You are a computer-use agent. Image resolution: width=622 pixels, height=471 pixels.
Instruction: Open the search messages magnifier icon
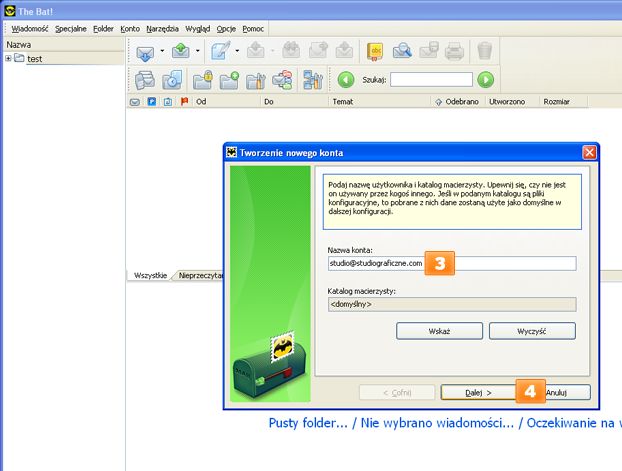tap(402, 51)
